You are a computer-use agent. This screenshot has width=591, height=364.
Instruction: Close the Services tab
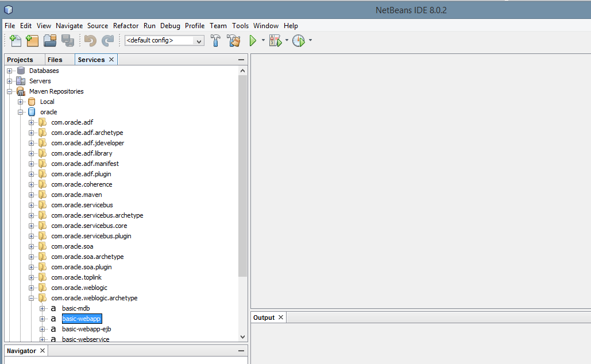point(111,60)
